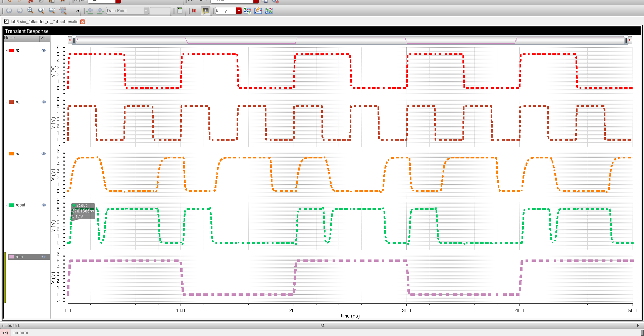The image size is (644, 336).
Task: Click the Transient Response title bar
Action: [x=322, y=31]
